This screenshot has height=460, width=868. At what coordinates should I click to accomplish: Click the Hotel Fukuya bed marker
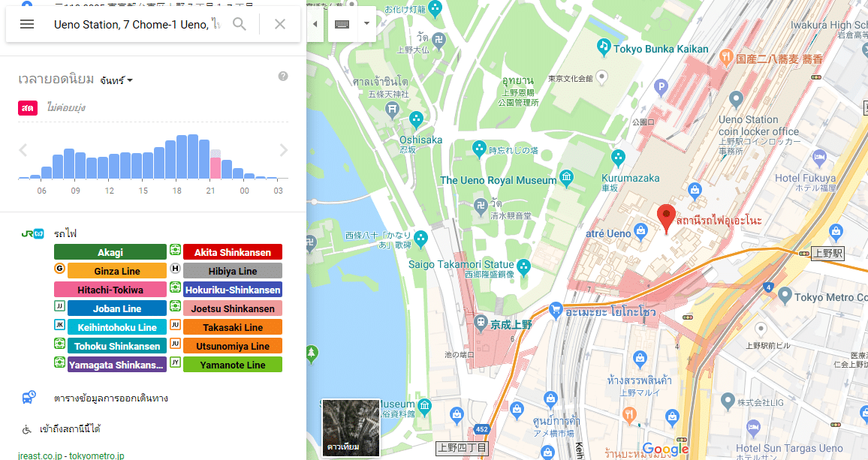[819, 159]
